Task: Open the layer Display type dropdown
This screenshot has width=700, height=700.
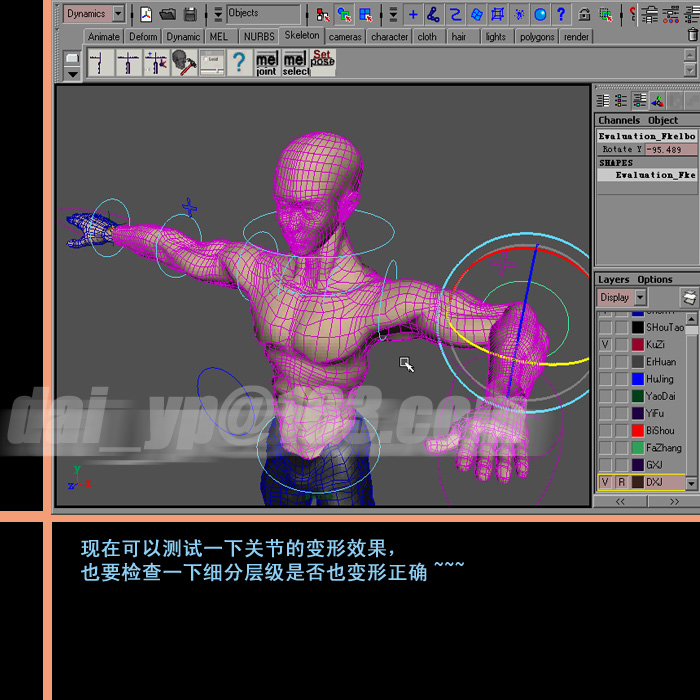Action: point(641,297)
